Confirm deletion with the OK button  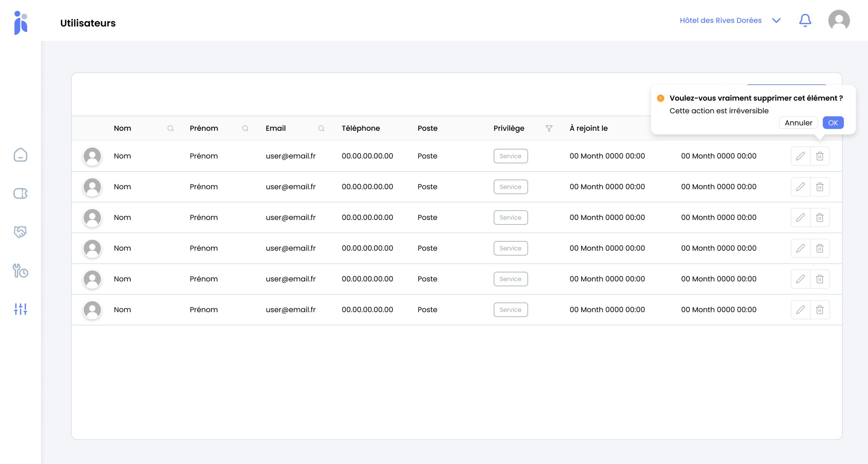(x=833, y=123)
